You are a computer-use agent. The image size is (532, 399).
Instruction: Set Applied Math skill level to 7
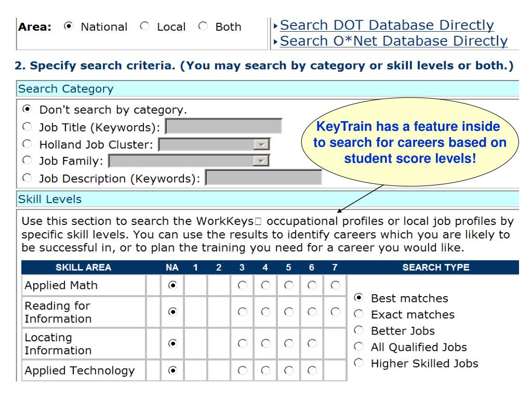pos(335,285)
